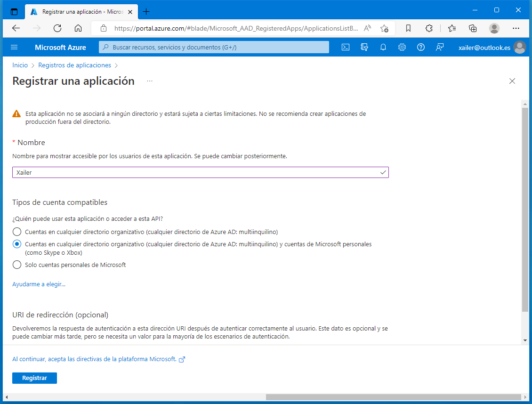Close the Registrar una aplicación blade
532x404 pixels.
(x=512, y=81)
